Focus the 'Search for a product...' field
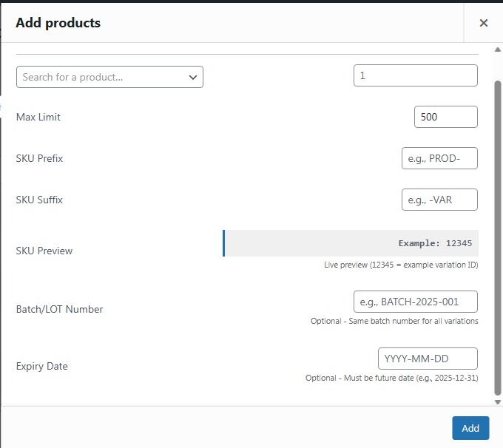 [x=100, y=77]
